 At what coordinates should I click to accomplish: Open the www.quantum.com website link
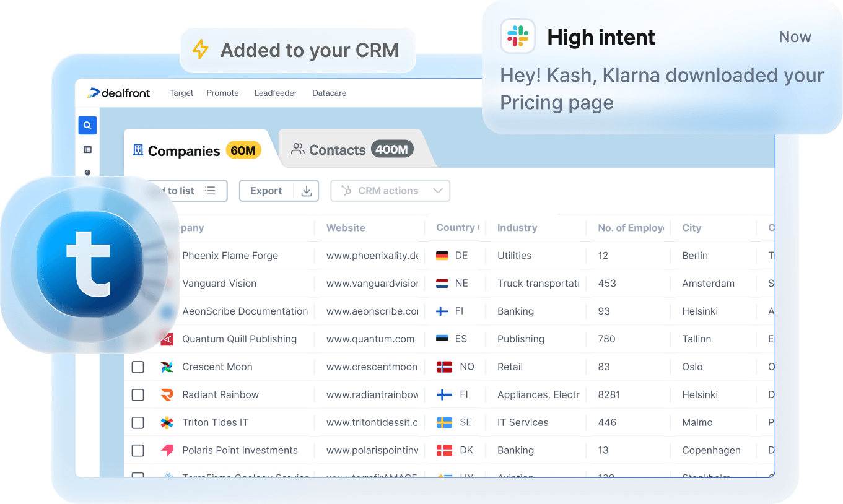click(x=370, y=339)
